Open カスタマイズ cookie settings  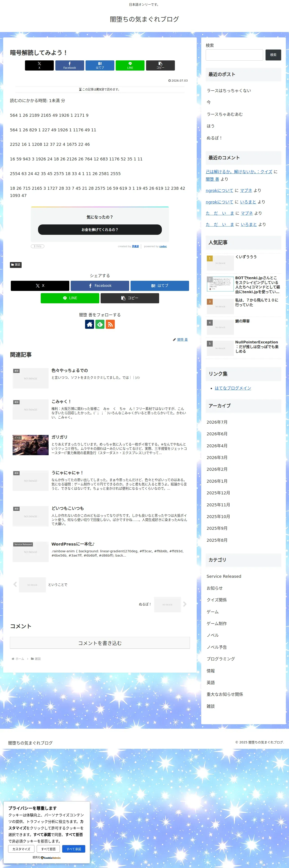coord(21,849)
